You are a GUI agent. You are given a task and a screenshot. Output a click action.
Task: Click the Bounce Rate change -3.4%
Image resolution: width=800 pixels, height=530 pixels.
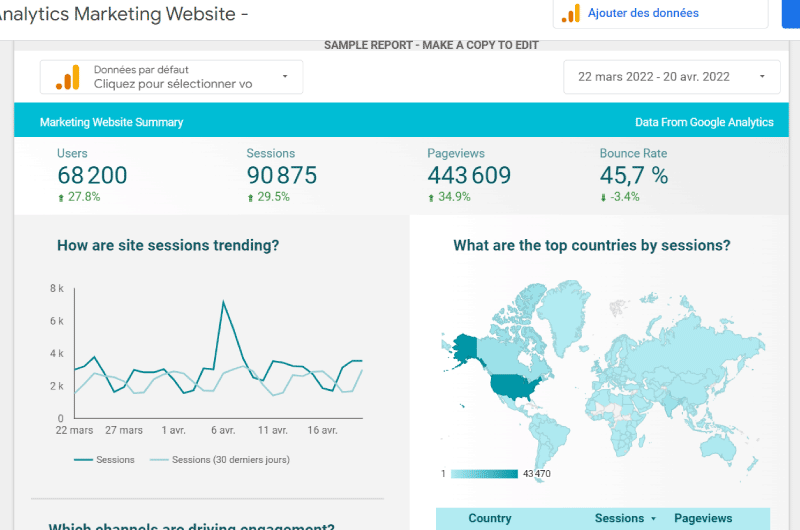pos(620,197)
